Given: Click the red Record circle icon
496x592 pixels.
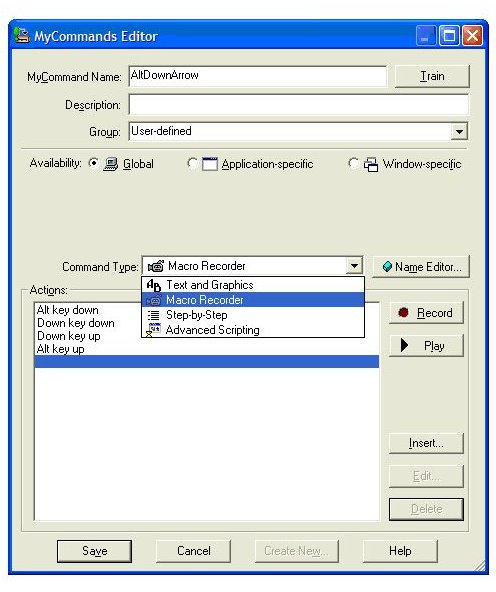Looking at the screenshot, I should [x=403, y=313].
